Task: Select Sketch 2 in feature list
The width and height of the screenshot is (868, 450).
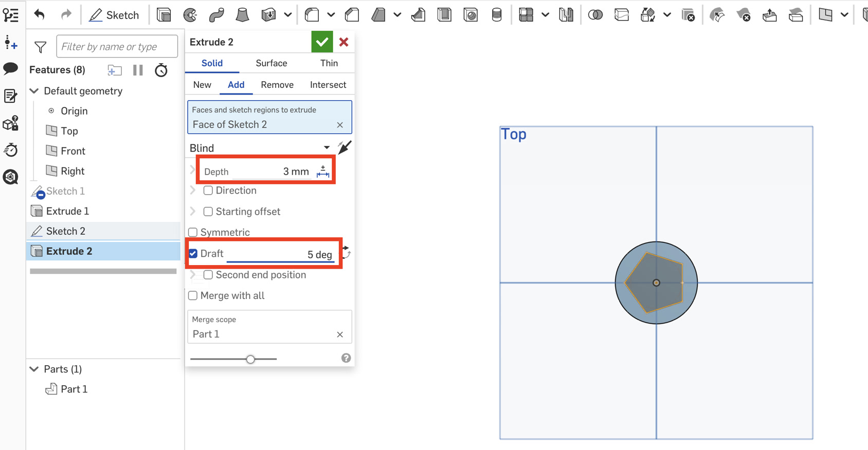Action: [66, 231]
